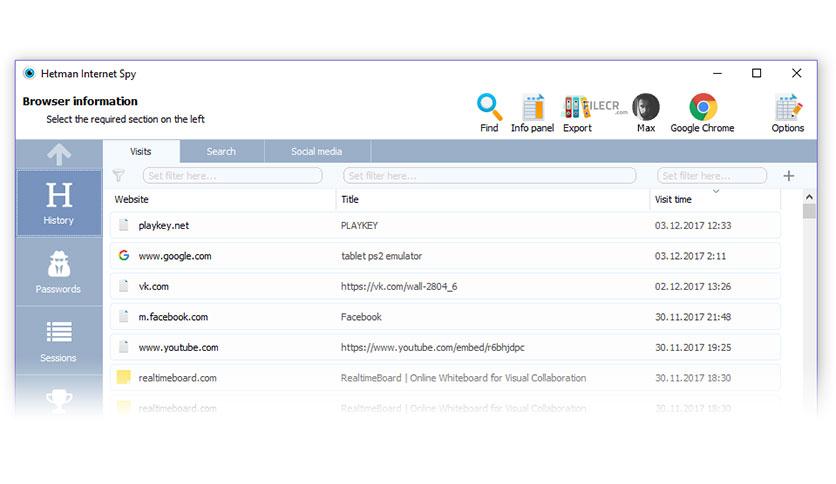Click visit time 30.11.2017 19:25
836x484 pixels.
(693, 347)
